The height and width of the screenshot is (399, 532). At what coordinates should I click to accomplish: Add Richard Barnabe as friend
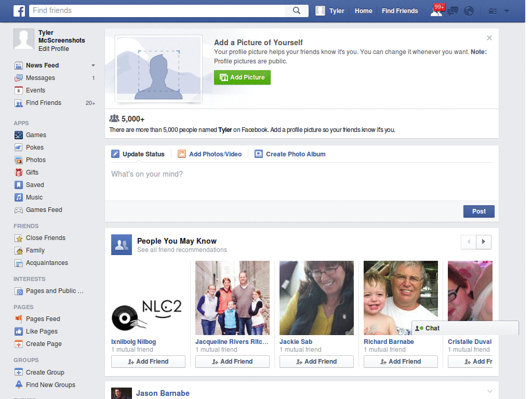tap(401, 362)
